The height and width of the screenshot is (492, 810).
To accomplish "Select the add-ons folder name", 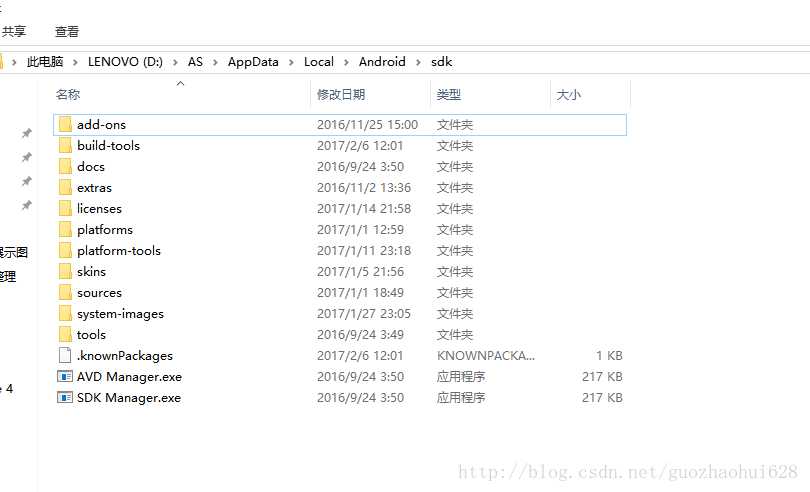I will coord(101,125).
